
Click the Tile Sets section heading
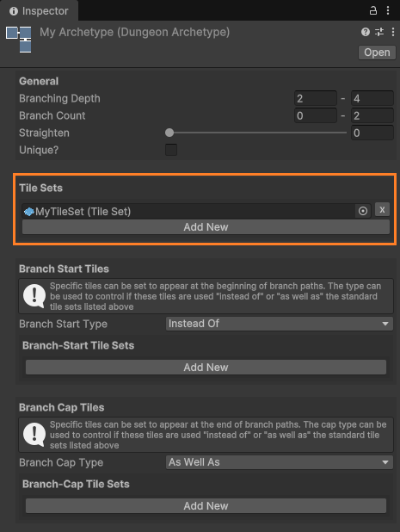click(x=40, y=188)
